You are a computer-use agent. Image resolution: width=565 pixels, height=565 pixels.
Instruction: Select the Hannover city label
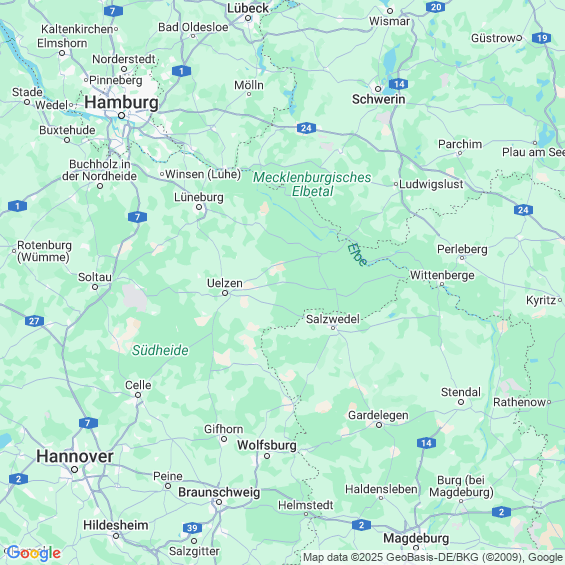[75, 457]
